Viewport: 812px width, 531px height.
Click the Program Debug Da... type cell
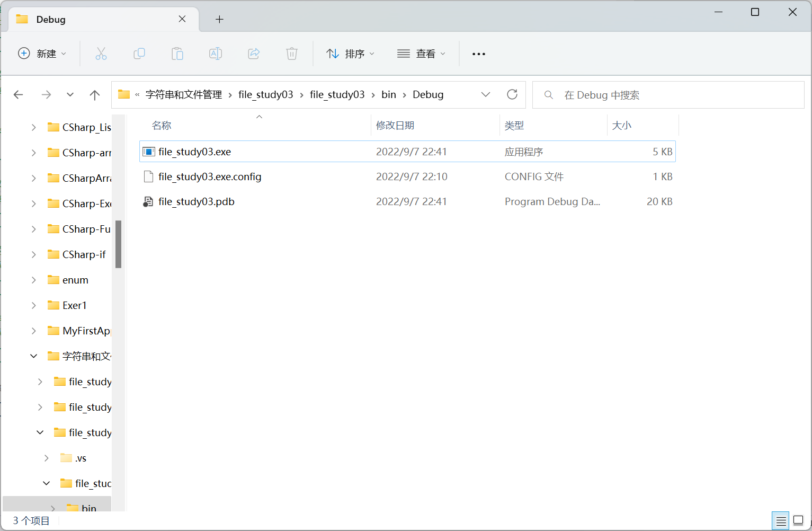552,201
